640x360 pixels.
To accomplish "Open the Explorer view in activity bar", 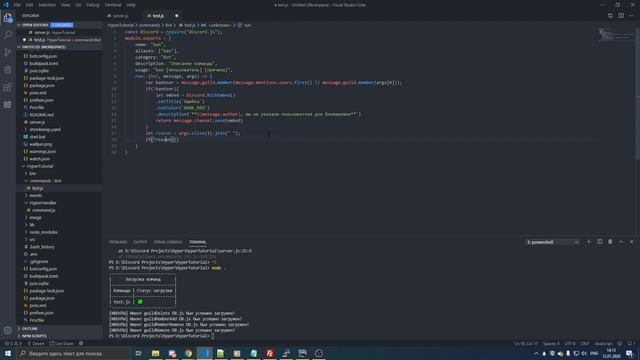I will (x=8, y=18).
